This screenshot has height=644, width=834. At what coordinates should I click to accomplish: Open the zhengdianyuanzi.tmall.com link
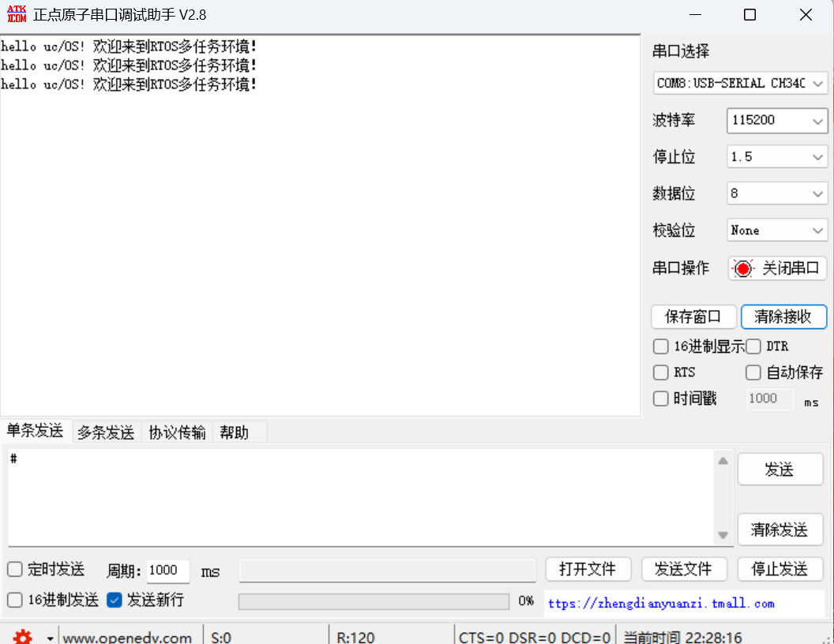click(x=661, y=604)
